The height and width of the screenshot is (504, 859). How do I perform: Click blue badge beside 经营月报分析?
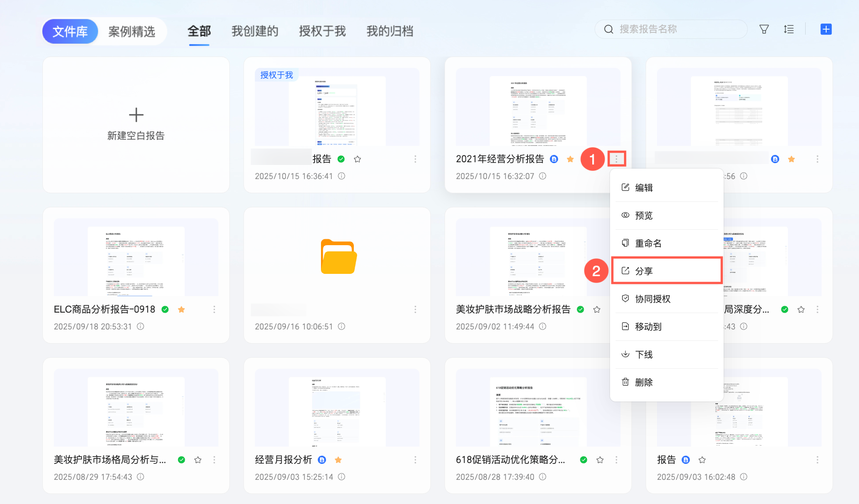coord(322,460)
